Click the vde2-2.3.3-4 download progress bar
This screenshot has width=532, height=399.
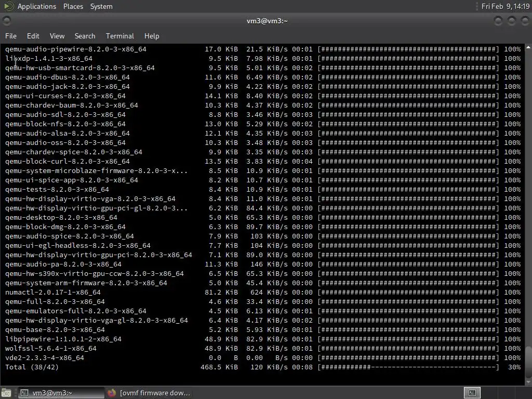(x=408, y=357)
